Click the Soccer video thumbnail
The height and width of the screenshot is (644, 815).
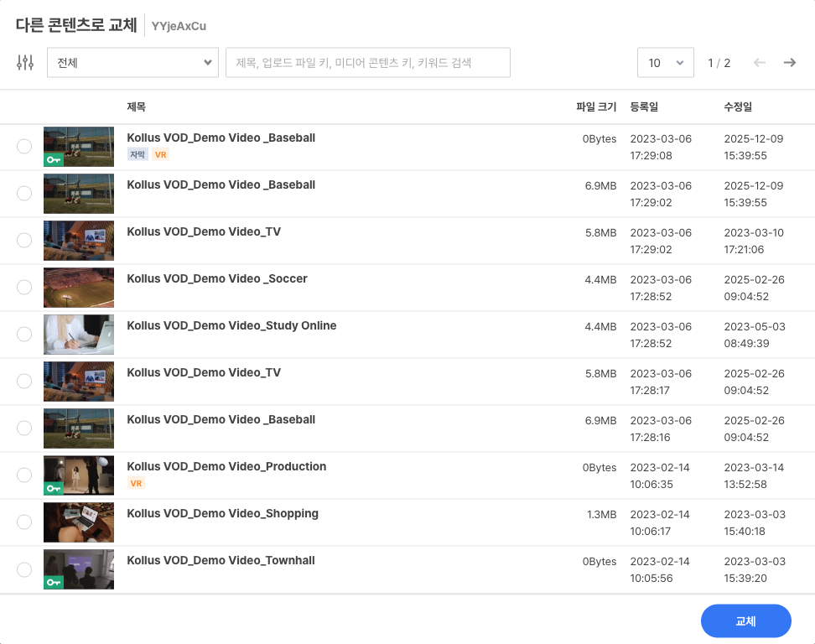[78, 287]
